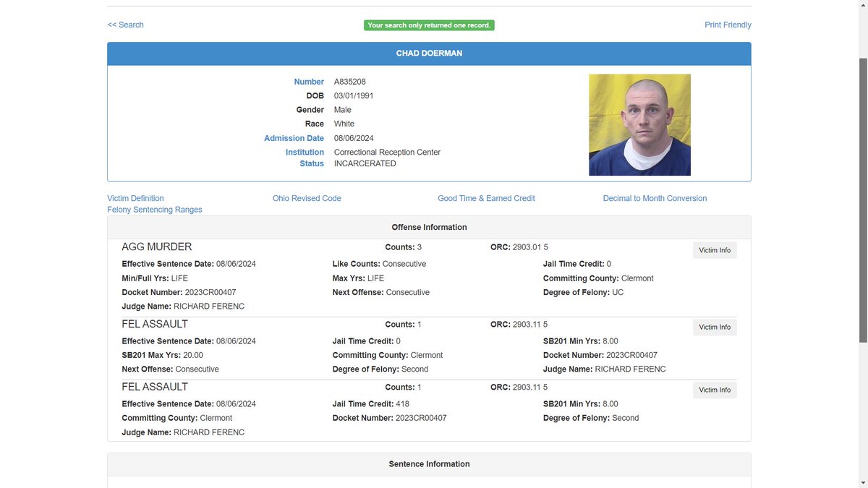
Task: Click the Sentence Information section header
Action: (x=429, y=464)
